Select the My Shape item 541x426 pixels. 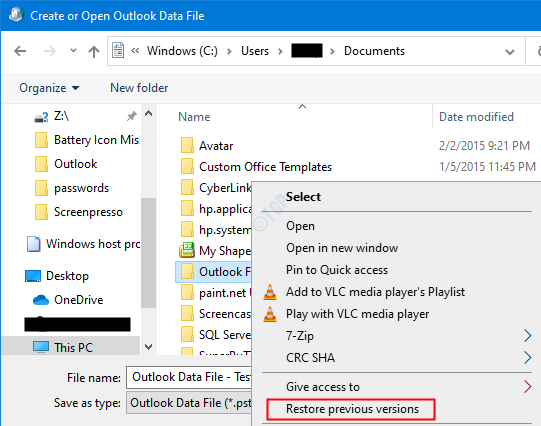click(x=216, y=251)
